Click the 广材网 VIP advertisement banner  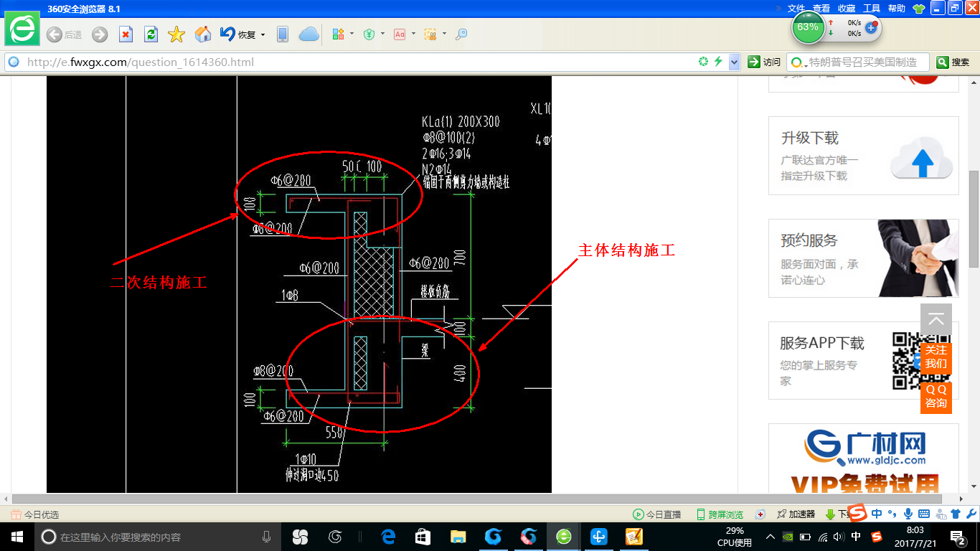[x=864, y=458]
